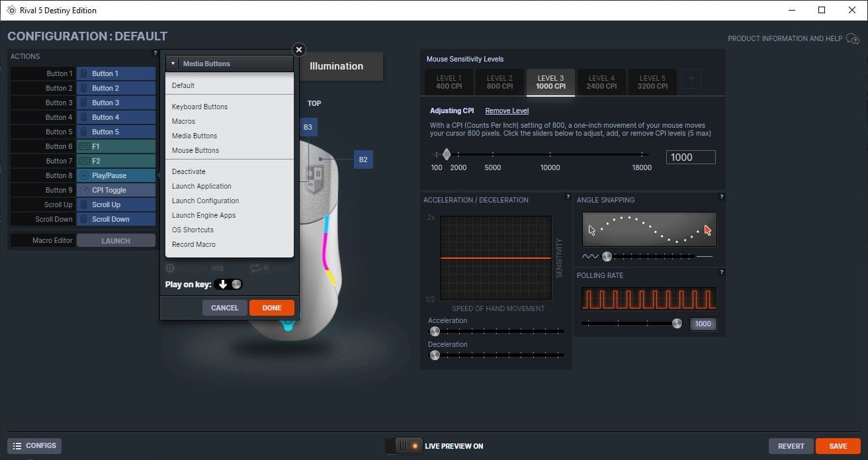Select Media Buttons in the action list
Viewport: 868px width, 460px height.
230,136
